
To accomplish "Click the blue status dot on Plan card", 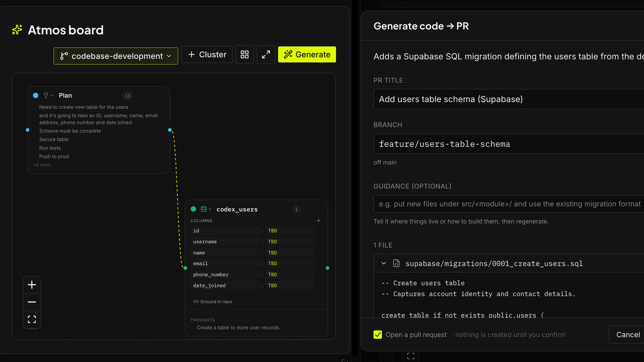I will point(36,96).
